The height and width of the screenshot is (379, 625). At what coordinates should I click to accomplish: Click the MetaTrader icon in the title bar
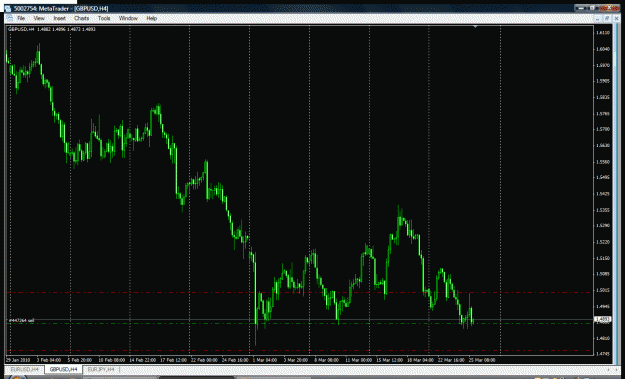coord(8,8)
